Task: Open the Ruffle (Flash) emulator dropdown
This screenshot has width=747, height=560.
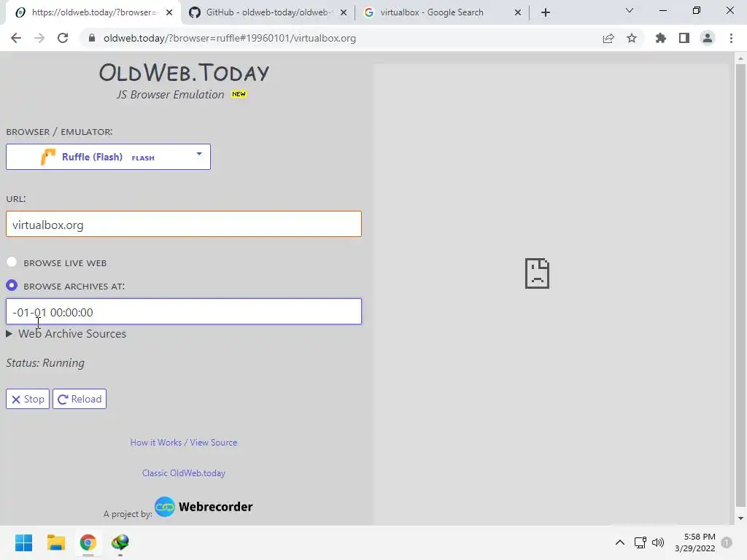Action: [x=108, y=157]
